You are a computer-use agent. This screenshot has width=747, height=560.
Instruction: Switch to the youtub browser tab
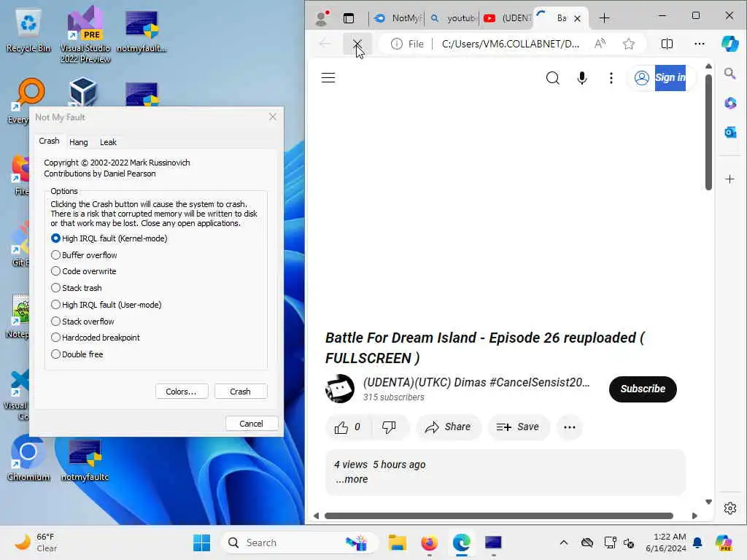coord(452,18)
